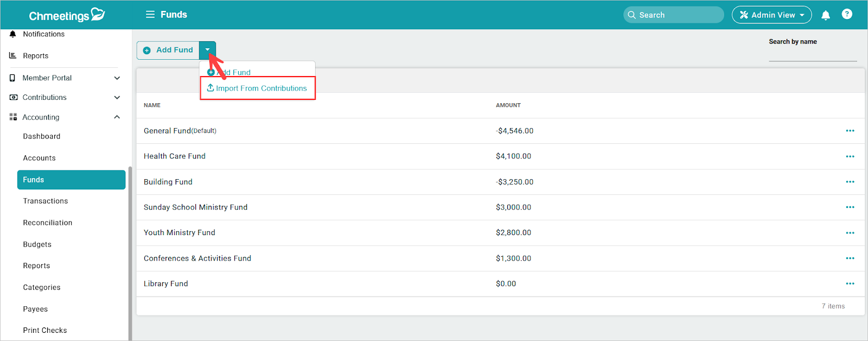The width and height of the screenshot is (868, 341).
Task: Expand the Member Portal section
Action: tap(117, 78)
